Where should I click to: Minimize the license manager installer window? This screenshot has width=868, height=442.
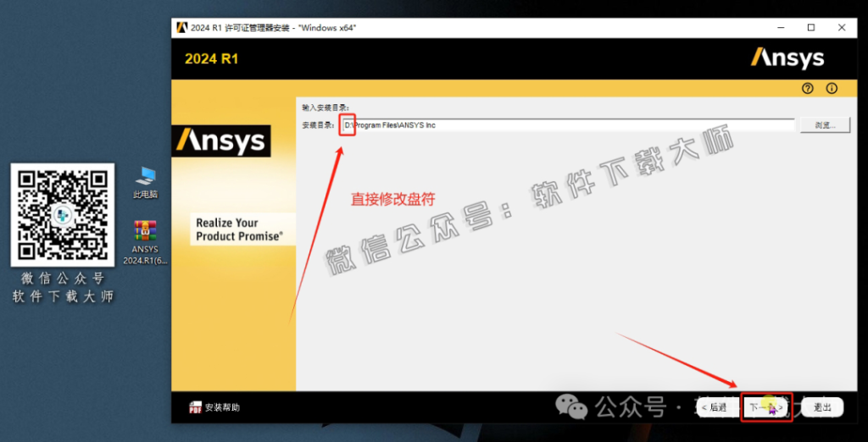coord(781,28)
